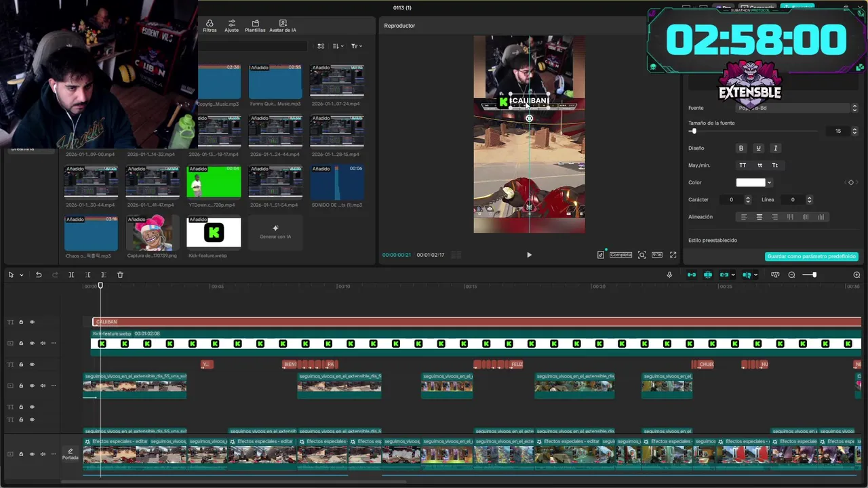Hide the CALIIBAN text track eye
The image size is (868, 488).
(x=32, y=322)
